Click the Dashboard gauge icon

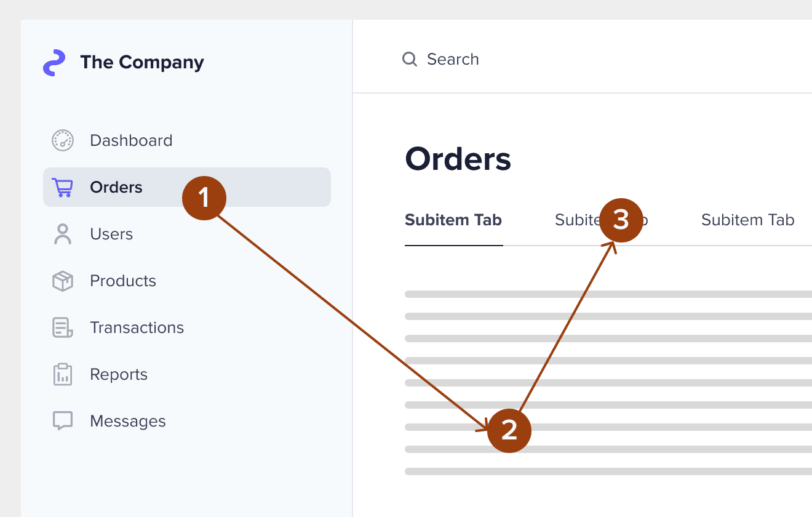(x=63, y=140)
